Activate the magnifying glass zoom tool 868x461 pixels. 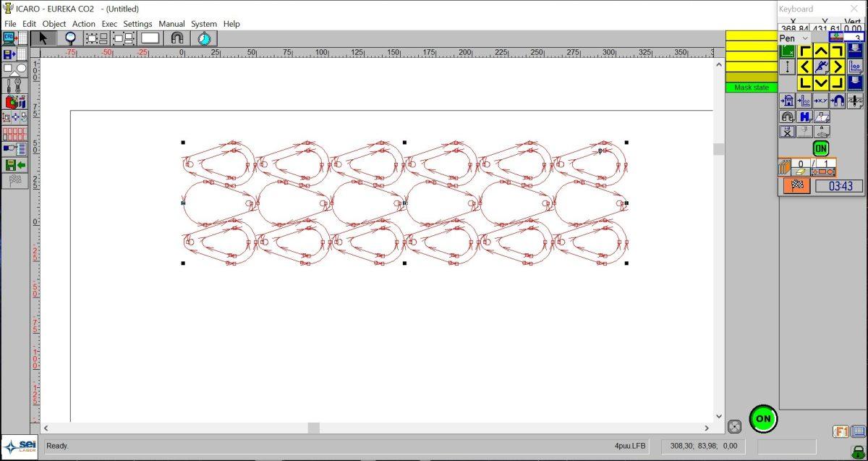(70, 38)
